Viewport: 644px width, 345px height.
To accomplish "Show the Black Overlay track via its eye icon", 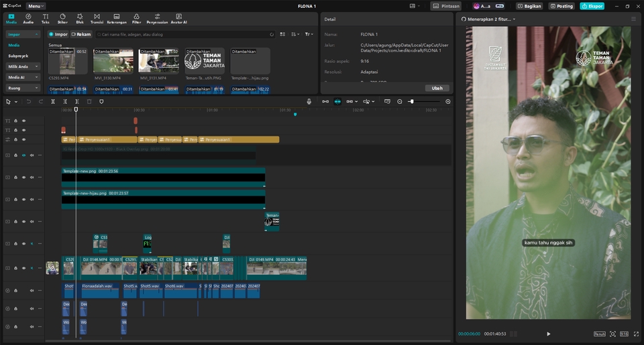I will click(24, 155).
